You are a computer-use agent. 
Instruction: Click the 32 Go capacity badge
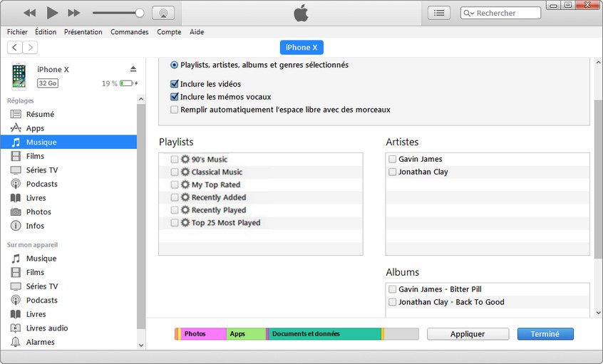pos(48,83)
